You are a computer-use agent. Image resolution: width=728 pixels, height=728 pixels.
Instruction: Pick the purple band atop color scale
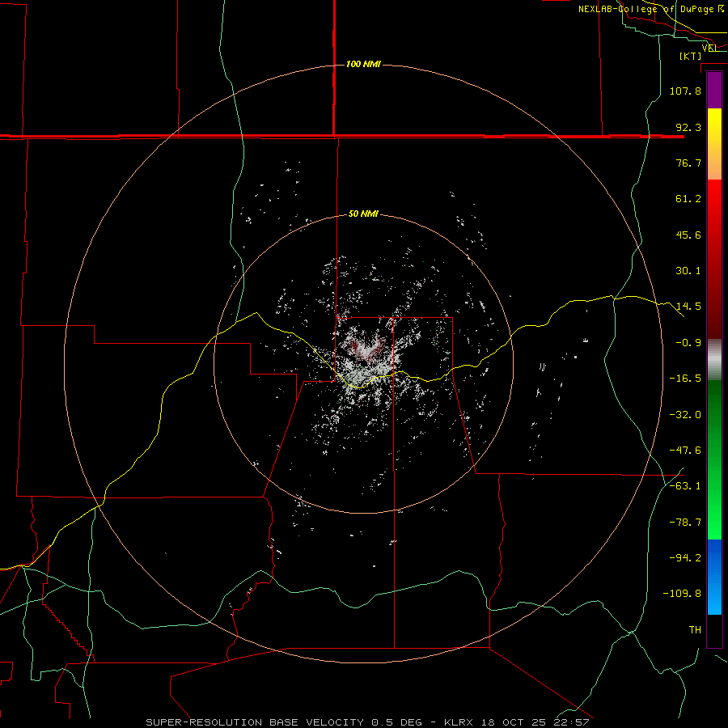coord(714,90)
